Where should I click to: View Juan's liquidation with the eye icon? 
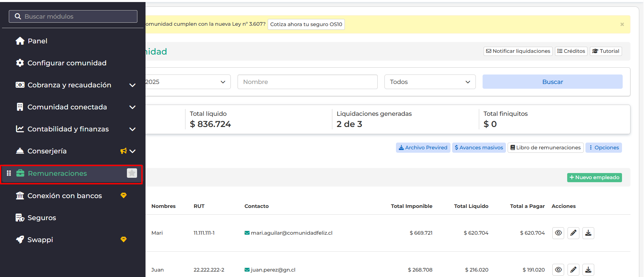point(558,270)
